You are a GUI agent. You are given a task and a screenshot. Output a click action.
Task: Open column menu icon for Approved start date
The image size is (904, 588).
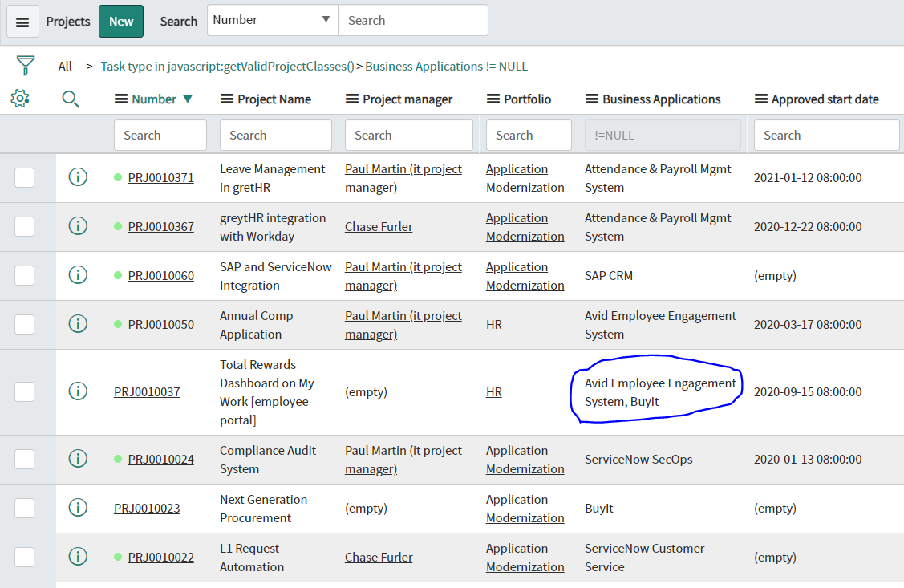761,99
